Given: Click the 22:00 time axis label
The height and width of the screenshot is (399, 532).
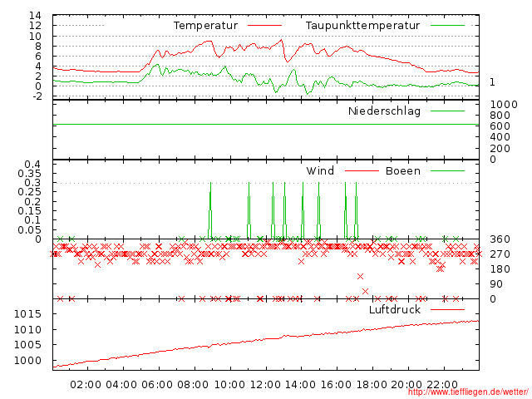Looking at the screenshot, I should [442, 385].
